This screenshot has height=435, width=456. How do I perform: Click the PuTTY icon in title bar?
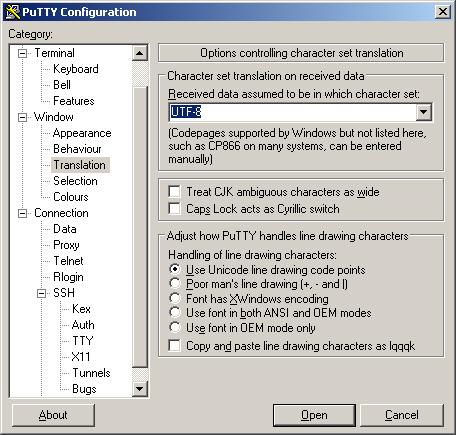pos(13,12)
